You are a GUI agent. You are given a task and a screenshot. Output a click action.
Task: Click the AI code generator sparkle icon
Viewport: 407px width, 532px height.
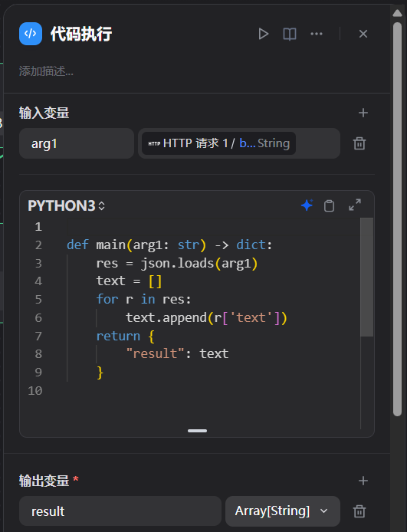click(307, 205)
